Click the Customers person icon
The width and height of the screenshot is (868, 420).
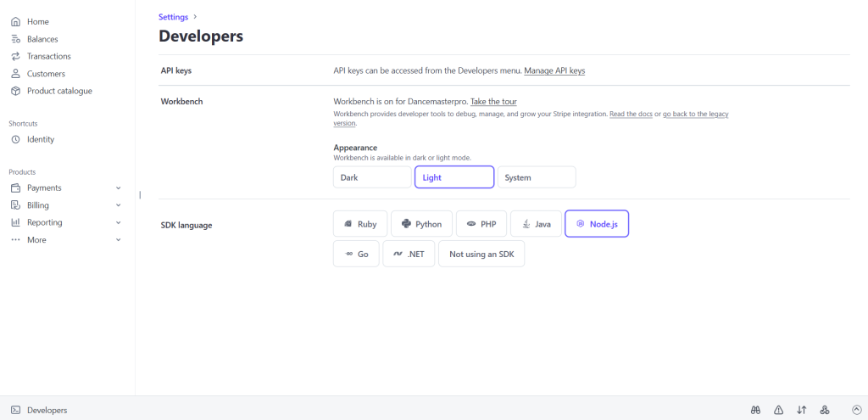(x=15, y=74)
